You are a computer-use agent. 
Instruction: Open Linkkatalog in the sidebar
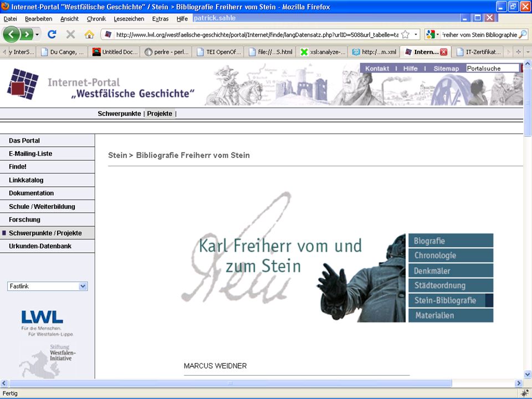tap(47, 180)
